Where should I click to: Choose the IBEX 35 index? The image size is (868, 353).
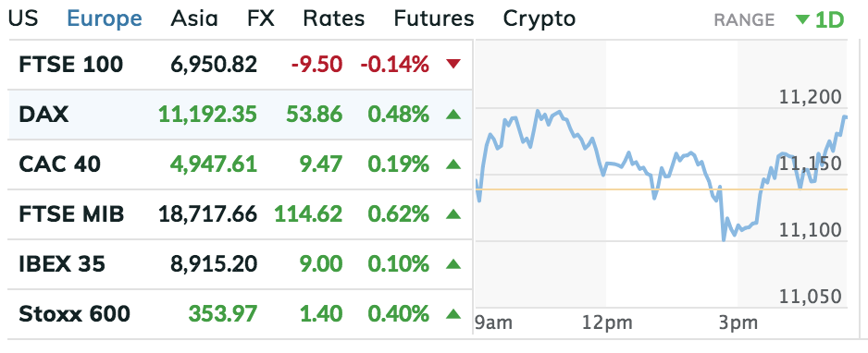(61, 264)
